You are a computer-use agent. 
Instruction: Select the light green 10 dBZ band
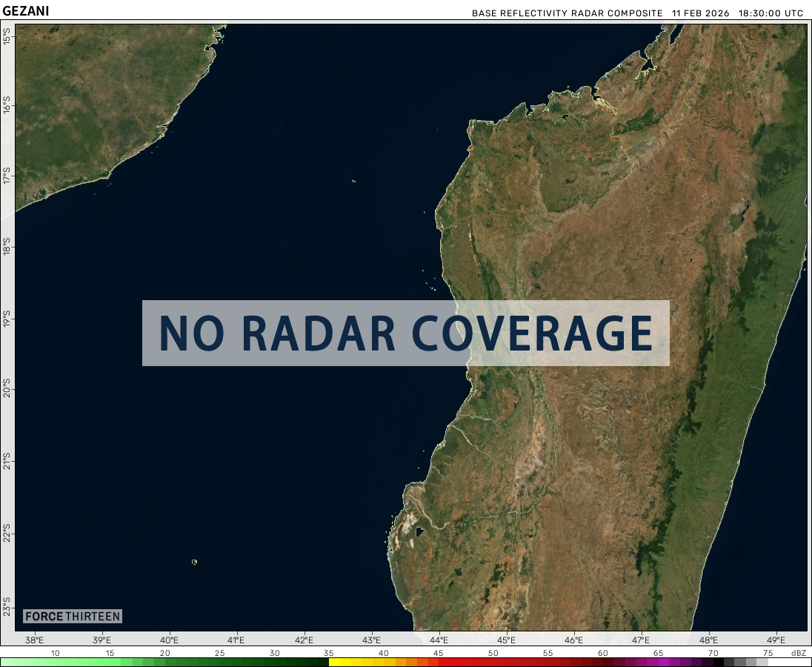(56, 662)
